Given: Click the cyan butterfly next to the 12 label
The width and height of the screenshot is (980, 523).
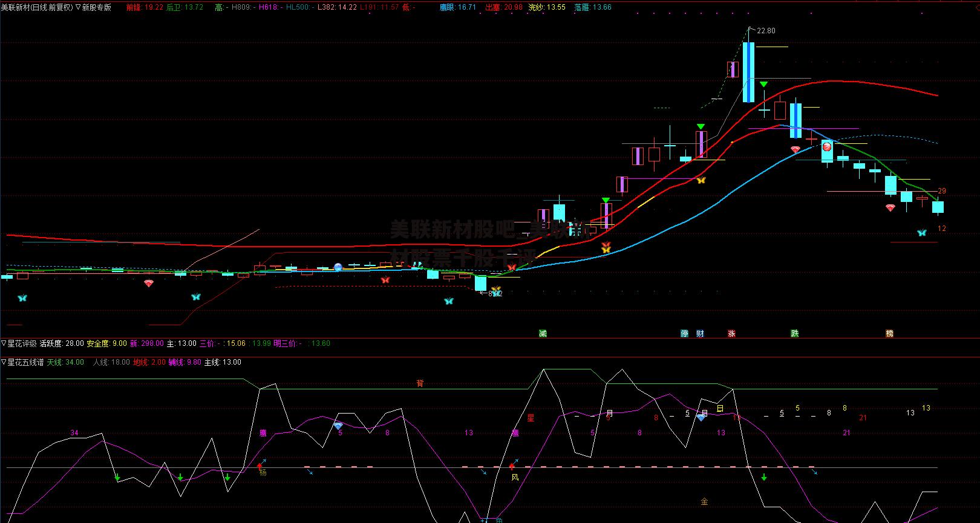Looking at the screenshot, I should [922, 233].
